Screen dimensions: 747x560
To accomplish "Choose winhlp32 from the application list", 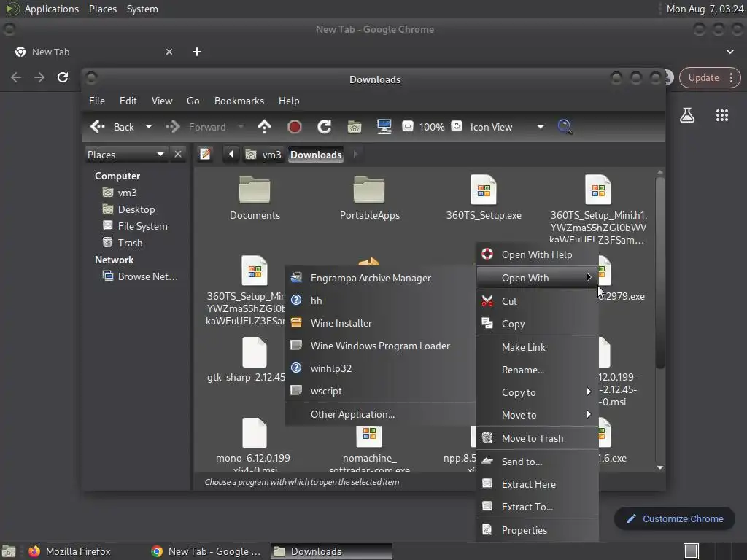I will pyautogui.click(x=380, y=368).
